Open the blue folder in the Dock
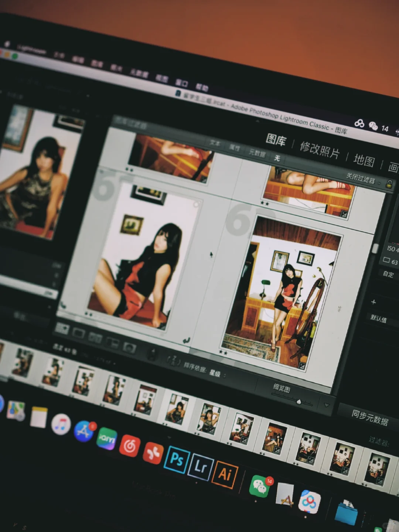 (x=347, y=513)
